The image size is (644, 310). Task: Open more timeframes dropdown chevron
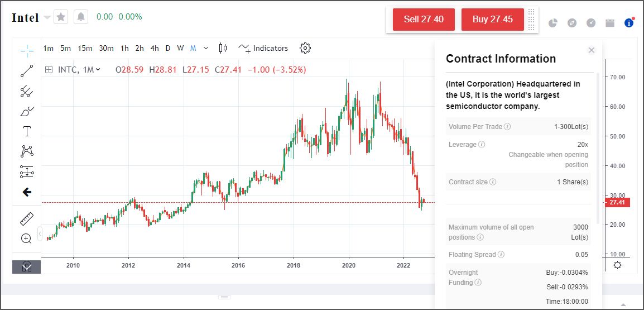(x=206, y=48)
